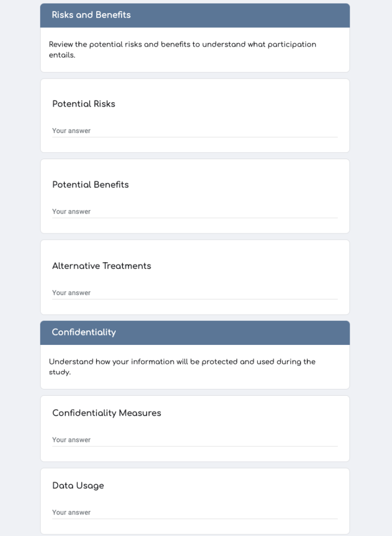392x536 pixels.
Task: Click the Alternative Treatments question title
Action: click(x=101, y=266)
